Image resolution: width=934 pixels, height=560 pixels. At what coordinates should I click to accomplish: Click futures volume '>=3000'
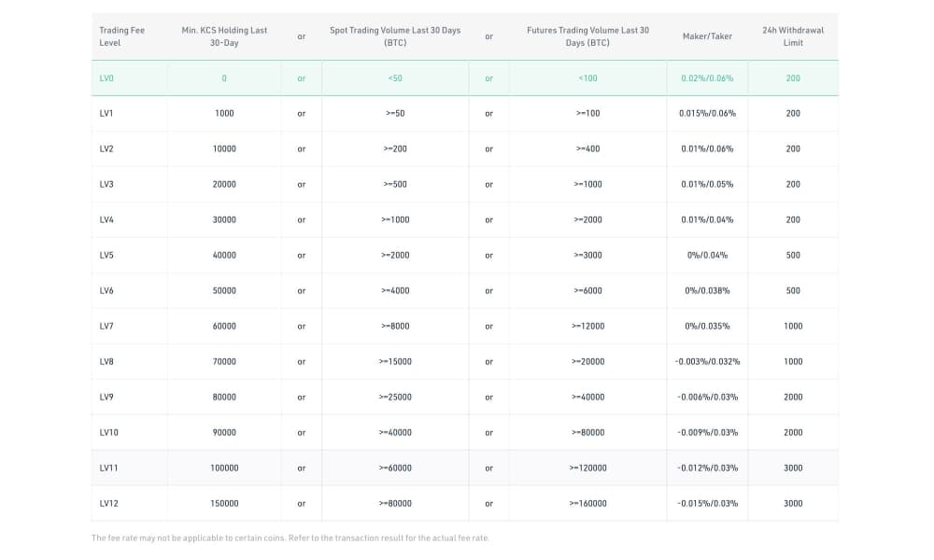587,255
